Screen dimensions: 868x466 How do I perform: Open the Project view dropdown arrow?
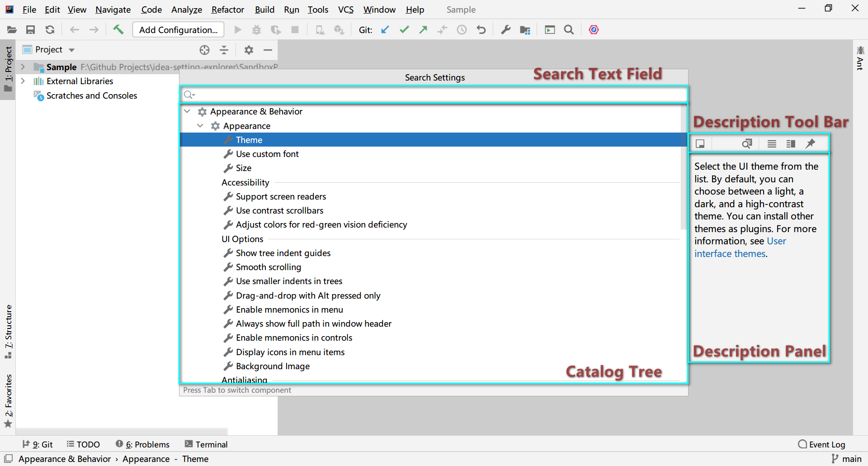(x=71, y=50)
